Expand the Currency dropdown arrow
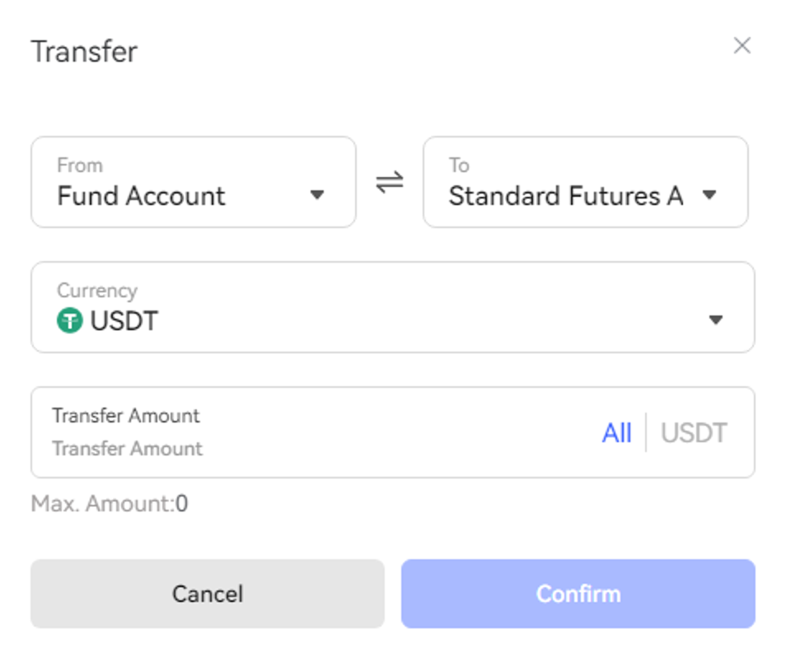Screen dimensions: 786x672 point(716,320)
